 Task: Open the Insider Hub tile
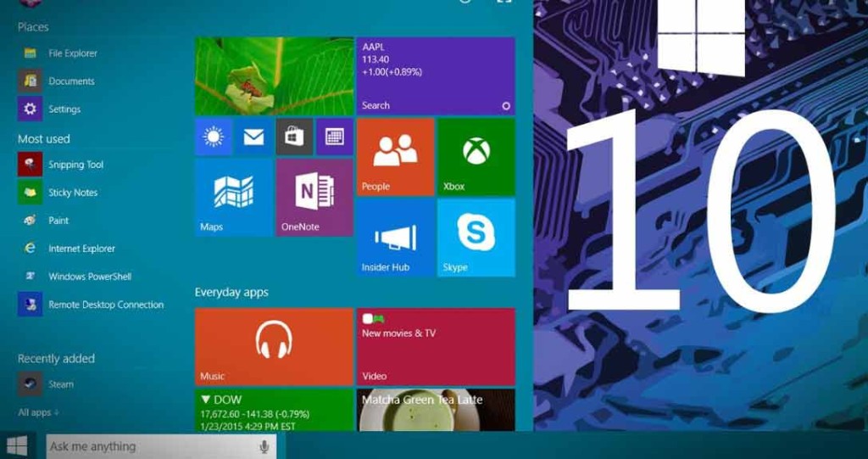[395, 238]
